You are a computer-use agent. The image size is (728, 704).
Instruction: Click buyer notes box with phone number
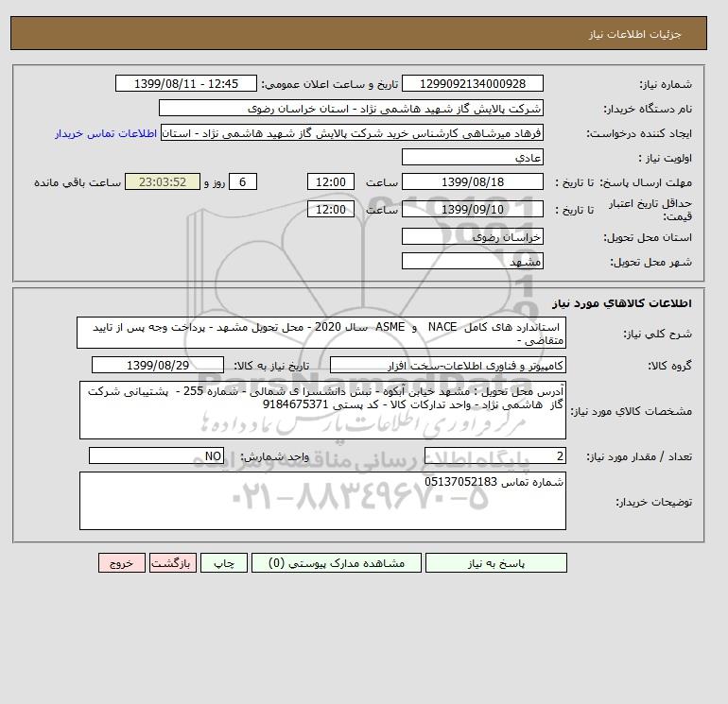pyautogui.click(x=322, y=501)
